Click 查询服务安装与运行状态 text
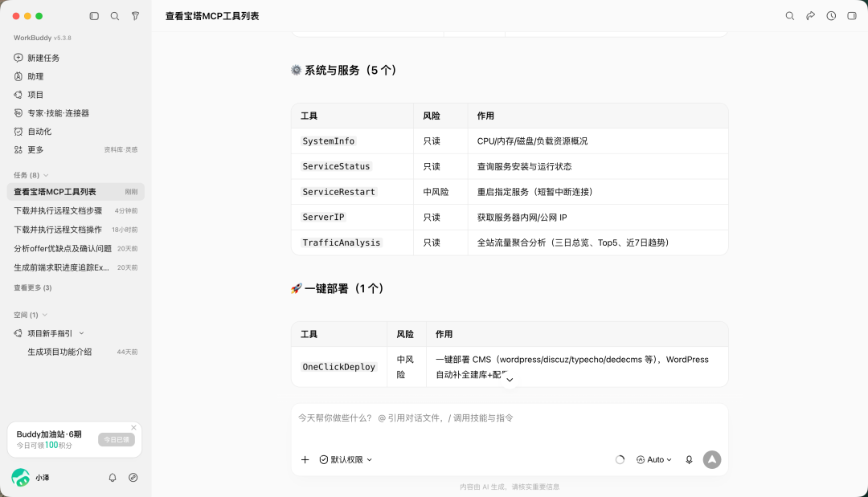Viewport: 868px width, 497px height. click(524, 166)
